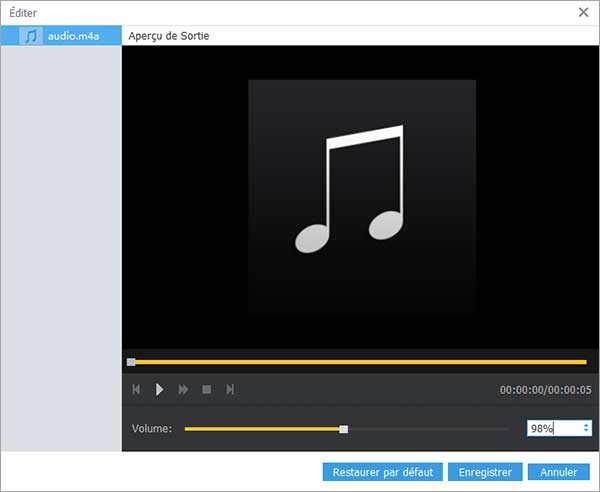The height and width of the screenshot is (492, 600).
Task: Click the playback progress bar handle
Action: point(131,362)
